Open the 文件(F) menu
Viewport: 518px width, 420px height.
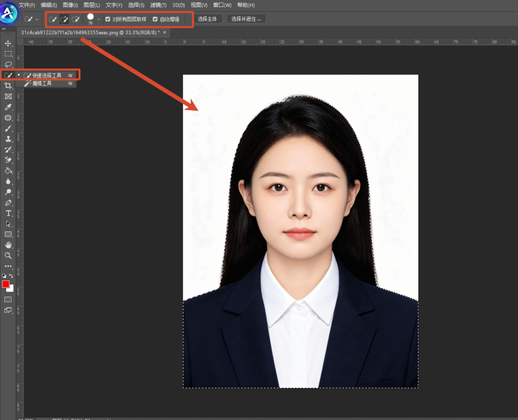click(27, 5)
